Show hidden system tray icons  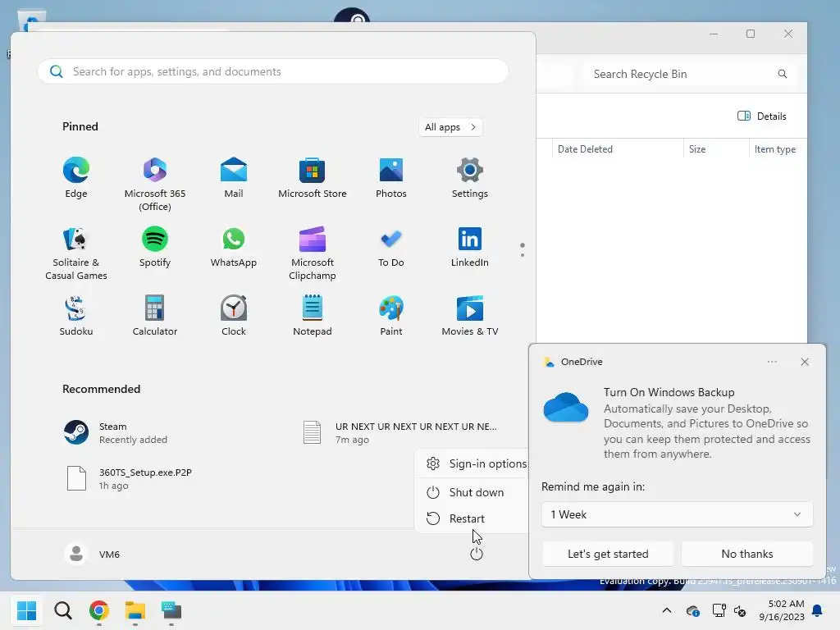666,610
